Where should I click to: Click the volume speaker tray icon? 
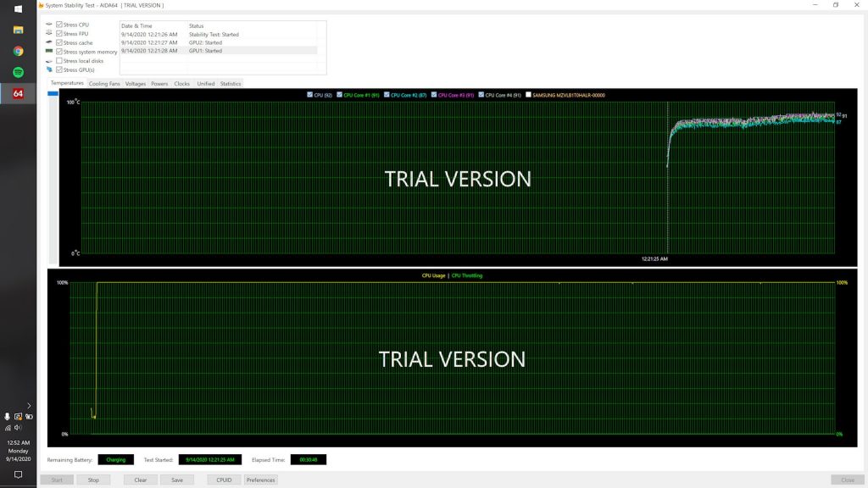(18, 428)
